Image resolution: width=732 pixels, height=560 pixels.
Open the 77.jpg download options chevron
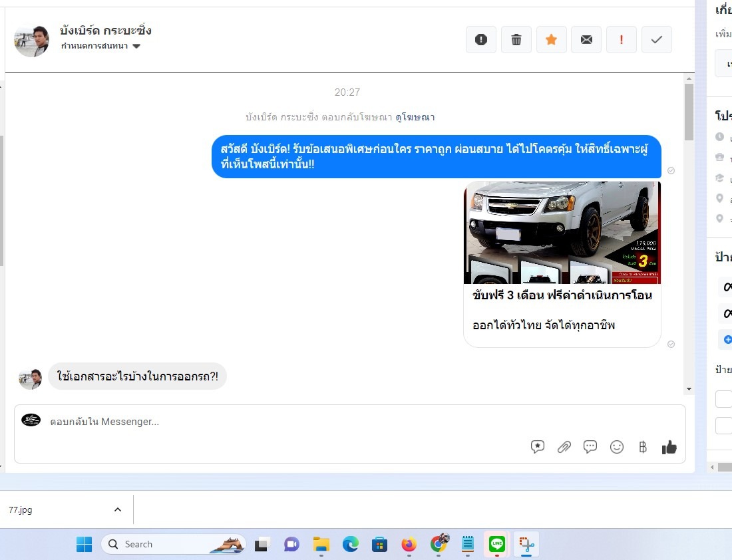(x=118, y=510)
